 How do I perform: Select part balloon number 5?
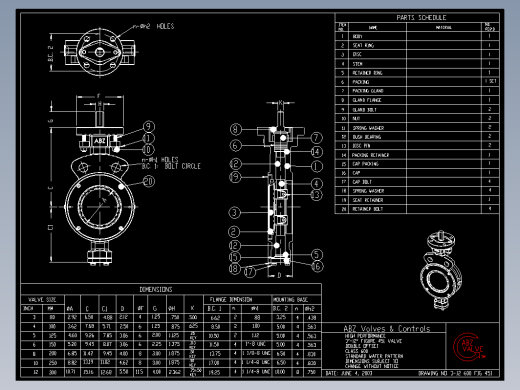click(x=317, y=255)
